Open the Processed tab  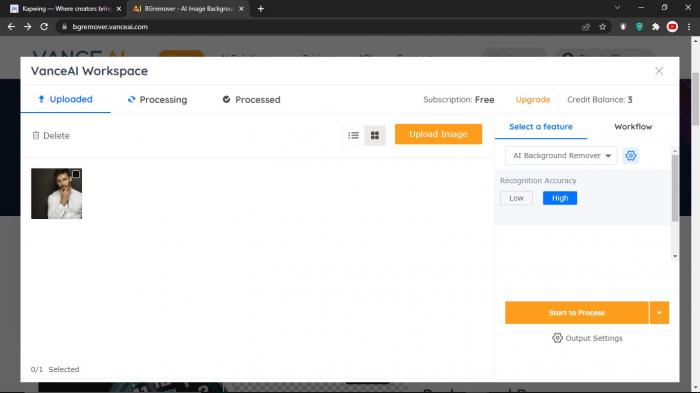(251, 100)
